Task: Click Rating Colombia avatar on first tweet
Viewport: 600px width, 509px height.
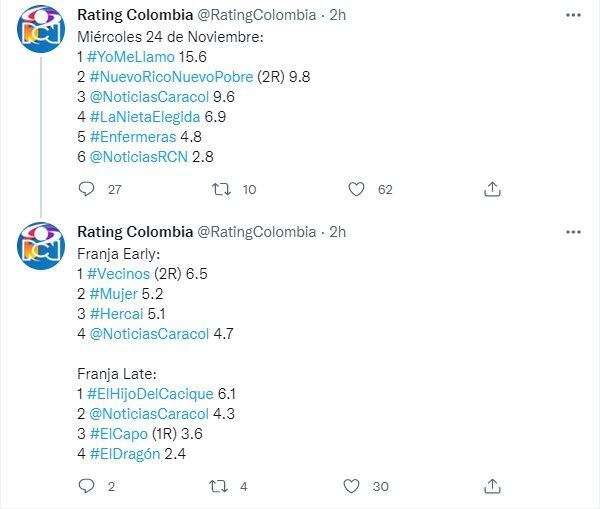Action: [x=41, y=29]
